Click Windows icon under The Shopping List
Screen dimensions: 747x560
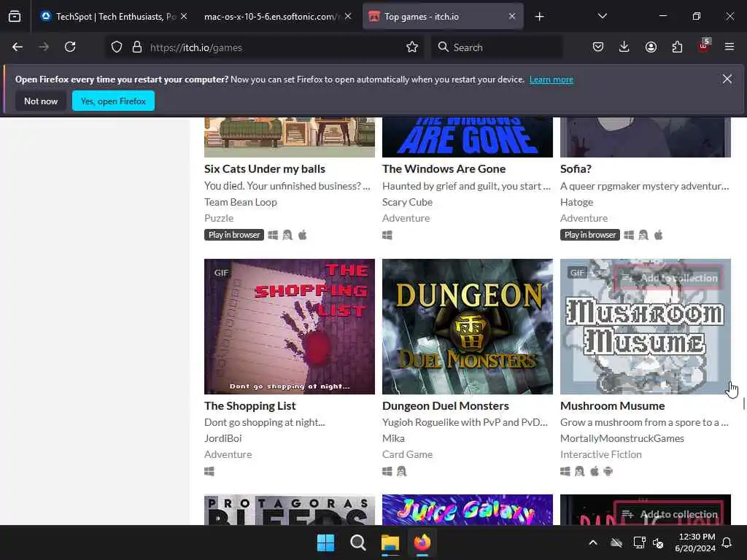pyautogui.click(x=209, y=472)
